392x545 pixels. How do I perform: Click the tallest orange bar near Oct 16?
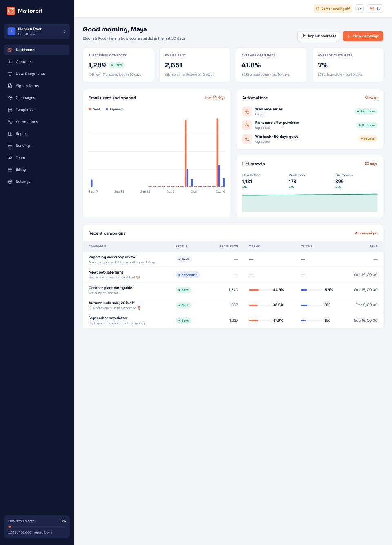pos(217,153)
